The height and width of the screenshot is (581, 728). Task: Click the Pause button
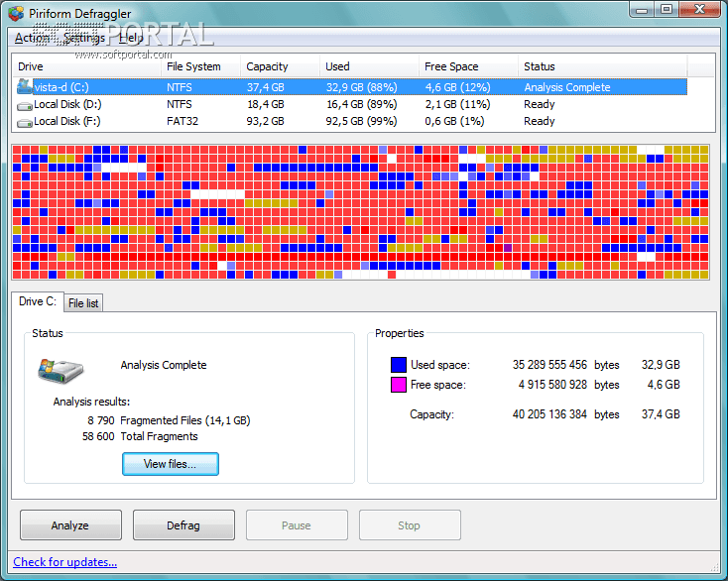297,525
